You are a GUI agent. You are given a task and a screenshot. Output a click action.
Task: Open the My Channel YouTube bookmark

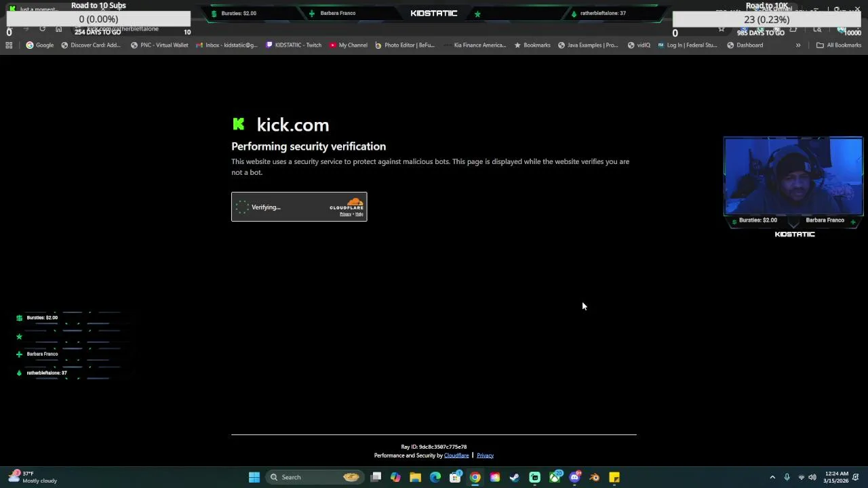349,45
